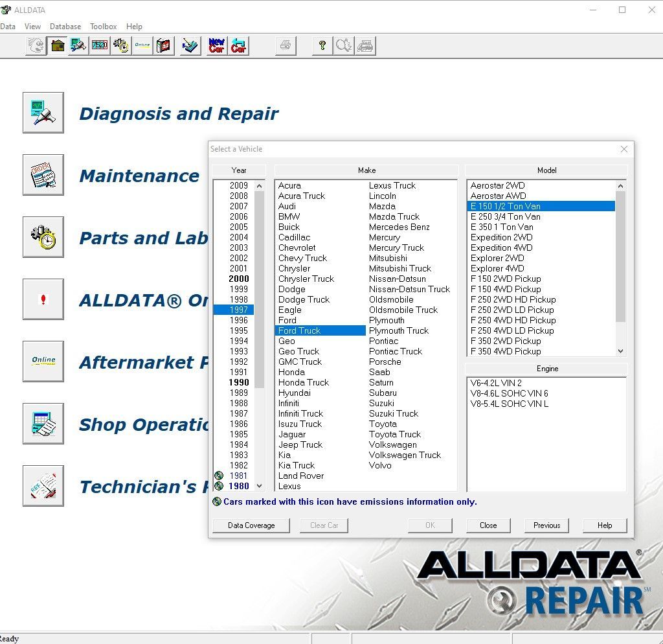Select engine V8-4.6L SOHC VIN 6

pyautogui.click(x=509, y=393)
